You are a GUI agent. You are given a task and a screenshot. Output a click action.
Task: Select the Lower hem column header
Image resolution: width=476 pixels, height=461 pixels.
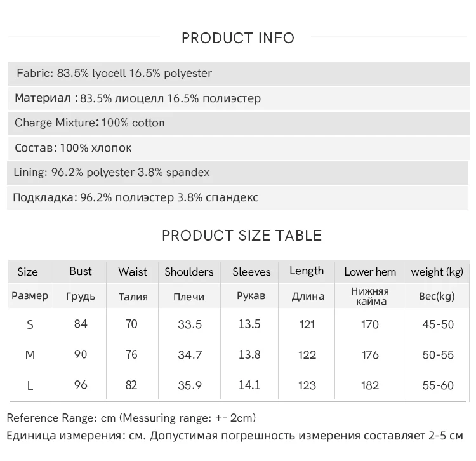370,272
